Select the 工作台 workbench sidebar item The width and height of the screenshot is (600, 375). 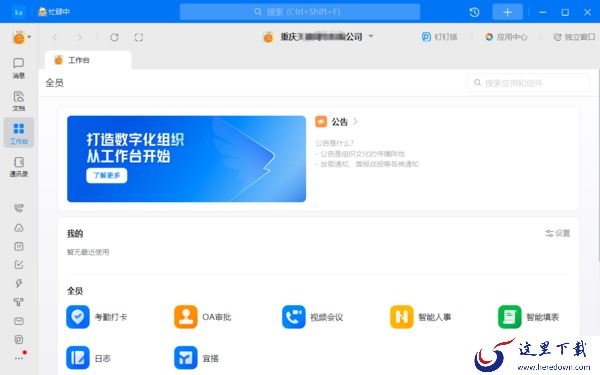pyautogui.click(x=19, y=132)
